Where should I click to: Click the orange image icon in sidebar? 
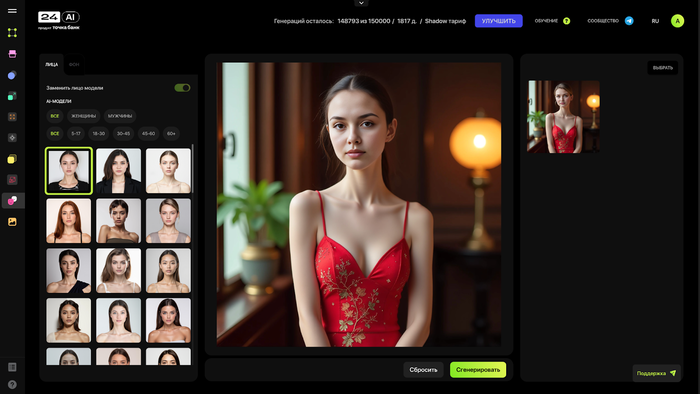12,222
